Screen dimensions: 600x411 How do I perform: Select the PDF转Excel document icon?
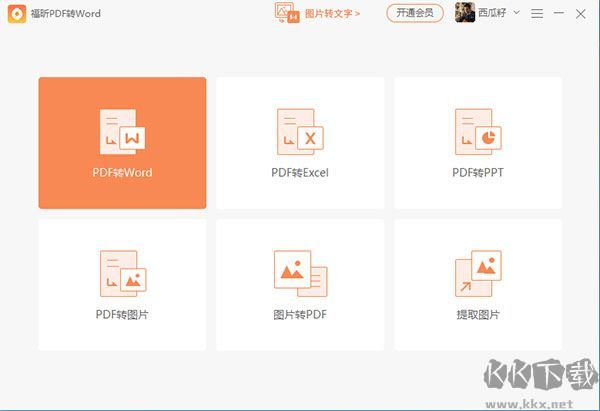[300, 132]
